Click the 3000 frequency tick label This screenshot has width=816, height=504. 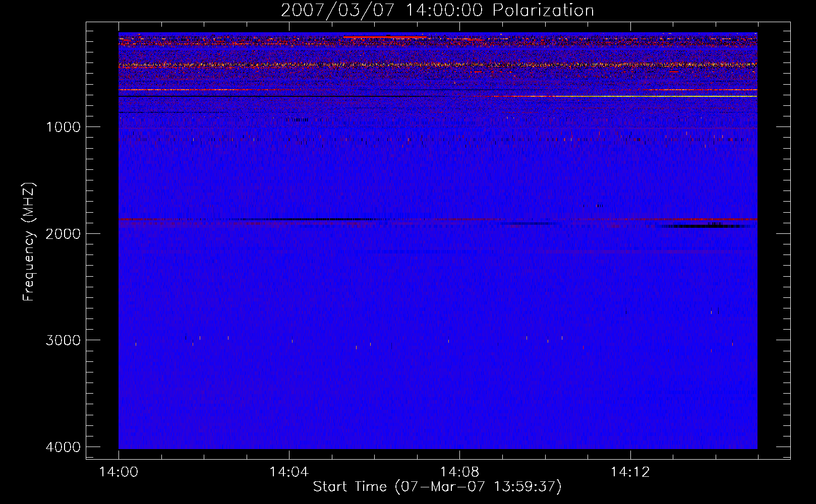click(63, 340)
